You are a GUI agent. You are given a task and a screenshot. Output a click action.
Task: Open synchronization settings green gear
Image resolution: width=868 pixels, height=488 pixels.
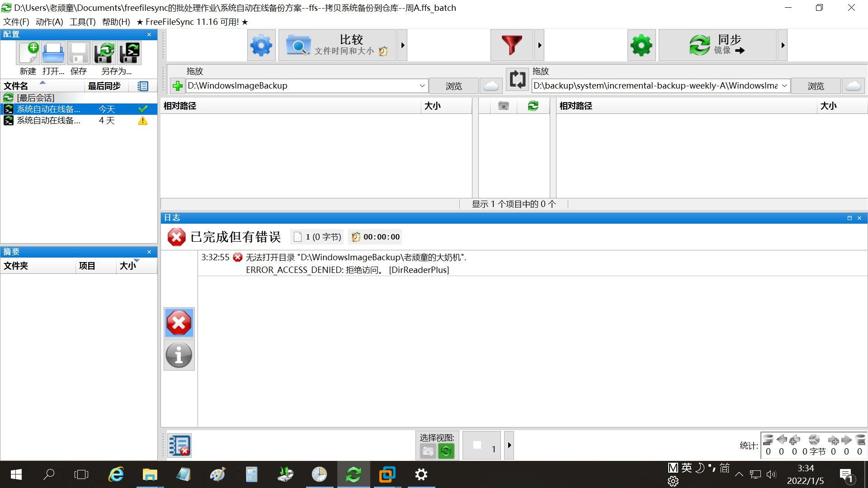642,45
